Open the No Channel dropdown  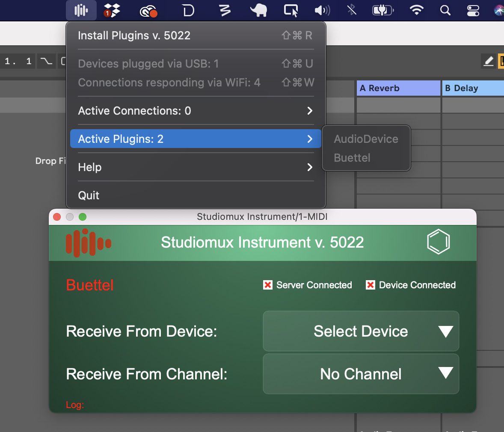[361, 374]
